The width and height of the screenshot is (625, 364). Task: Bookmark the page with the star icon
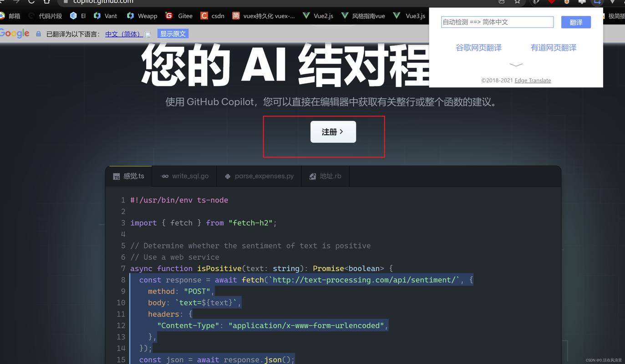(517, 2)
